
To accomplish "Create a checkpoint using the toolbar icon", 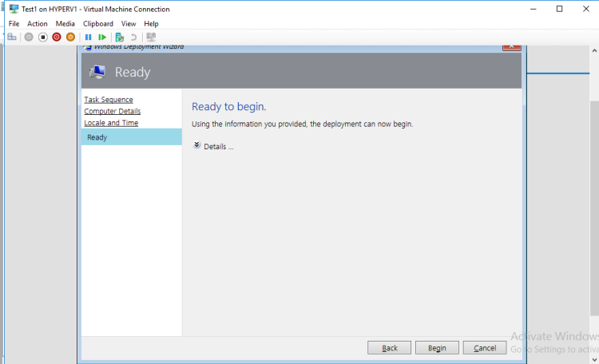I will tap(120, 37).
